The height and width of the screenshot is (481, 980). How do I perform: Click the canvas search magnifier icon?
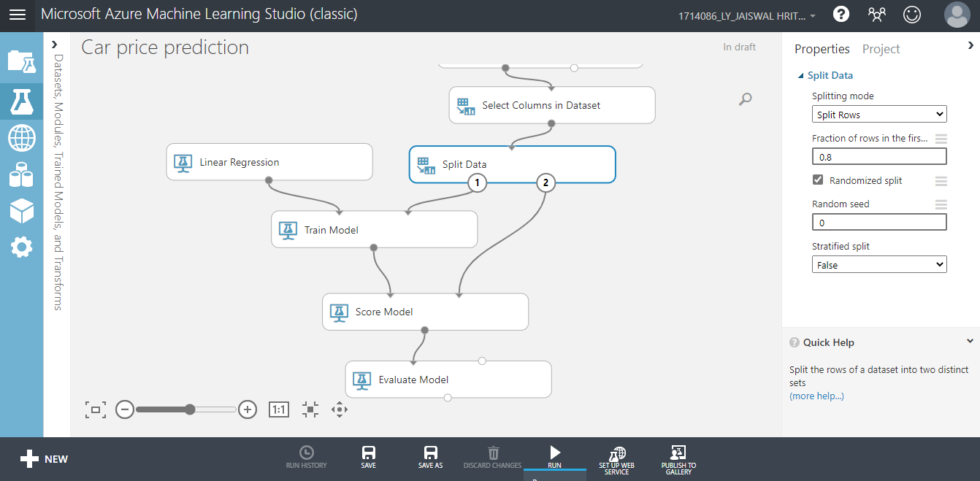(x=745, y=99)
